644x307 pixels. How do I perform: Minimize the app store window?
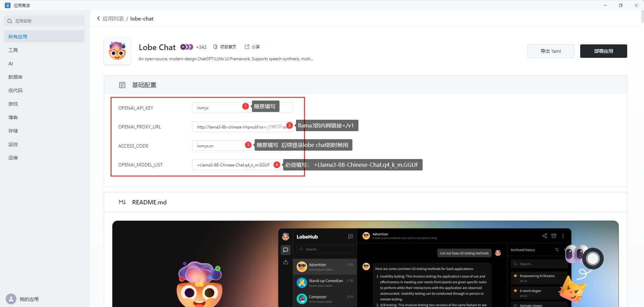(x=605, y=5)
